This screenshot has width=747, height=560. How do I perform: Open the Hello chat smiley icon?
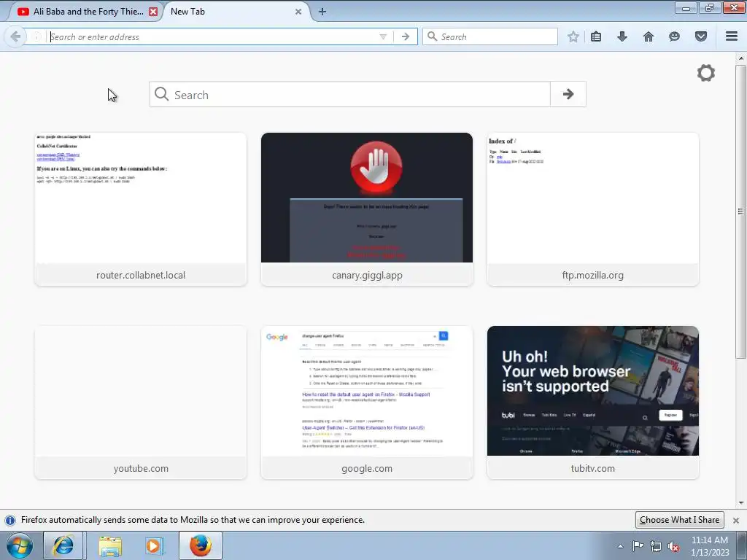point(674,36)
